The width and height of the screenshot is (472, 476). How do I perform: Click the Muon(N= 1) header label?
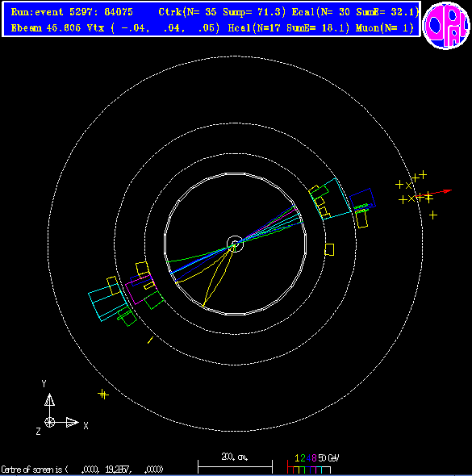(385, 28)
